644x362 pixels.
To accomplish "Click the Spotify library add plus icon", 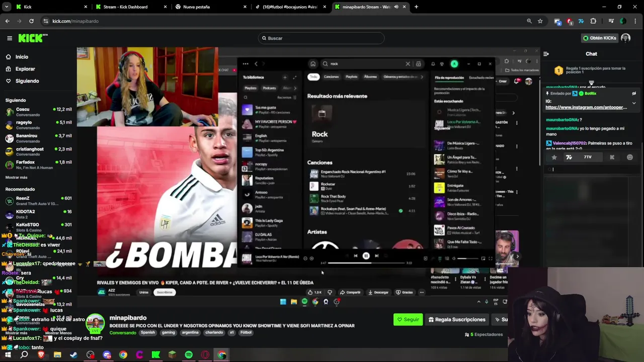I will click(x=285, y=77).
